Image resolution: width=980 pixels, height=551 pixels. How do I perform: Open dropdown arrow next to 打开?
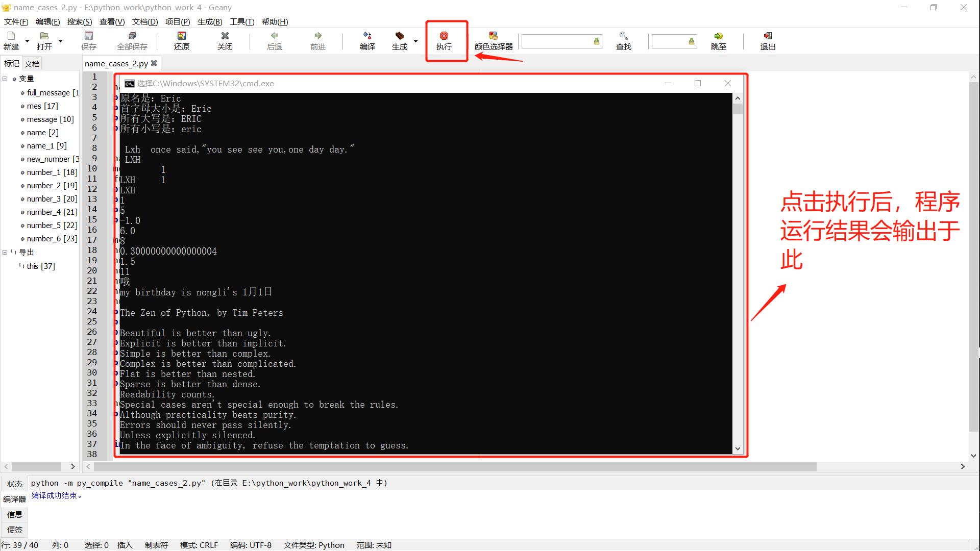tap(60, 41)
